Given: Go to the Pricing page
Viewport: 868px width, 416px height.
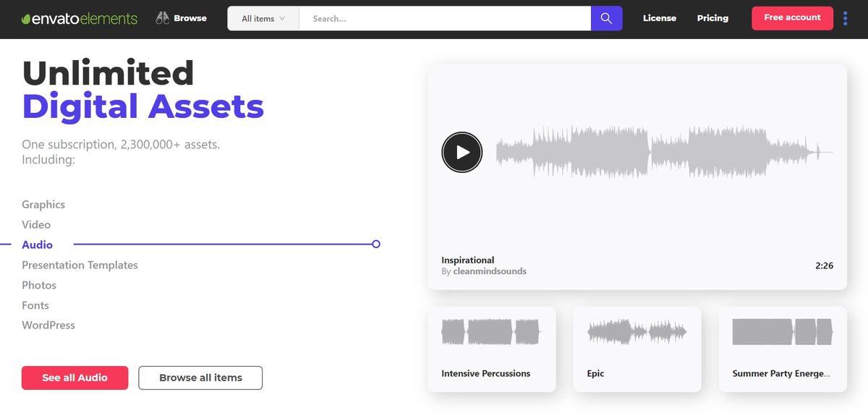Looking at the screenshot, I should click(x=712, y=18).
